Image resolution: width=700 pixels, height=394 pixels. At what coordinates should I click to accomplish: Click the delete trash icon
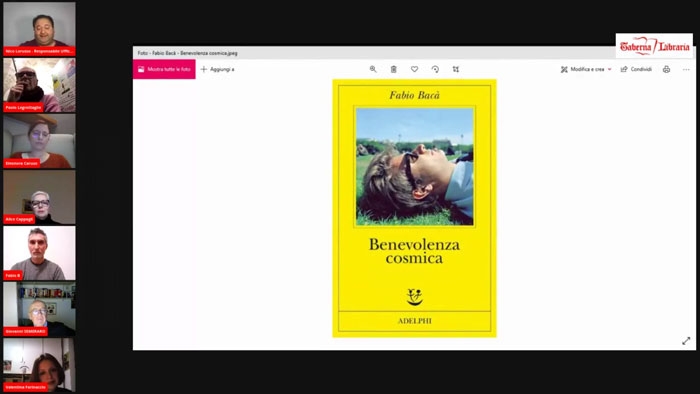click(x=393, y=69)
